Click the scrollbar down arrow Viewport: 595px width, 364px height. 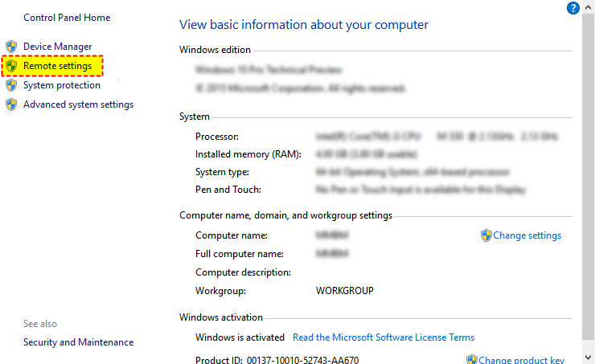click(x=589, y=358)
